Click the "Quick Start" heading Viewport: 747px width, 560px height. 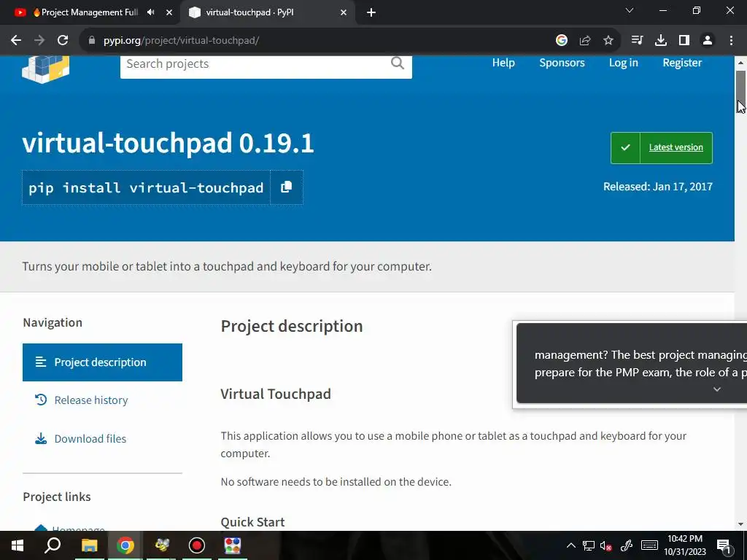coord(252,522)
